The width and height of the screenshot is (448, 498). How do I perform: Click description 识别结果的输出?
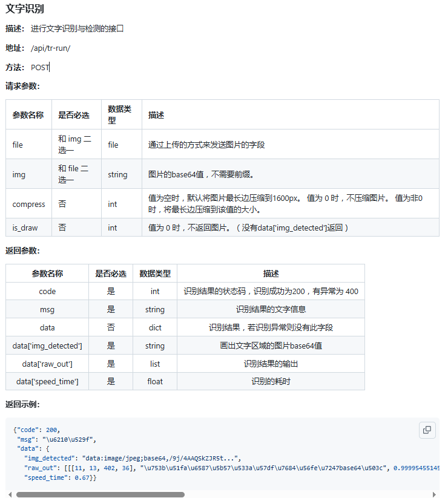point(271,364)
